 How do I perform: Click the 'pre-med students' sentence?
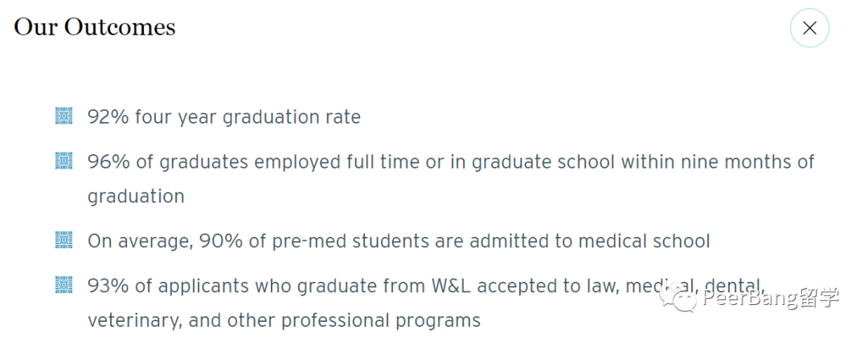[399, 242]
